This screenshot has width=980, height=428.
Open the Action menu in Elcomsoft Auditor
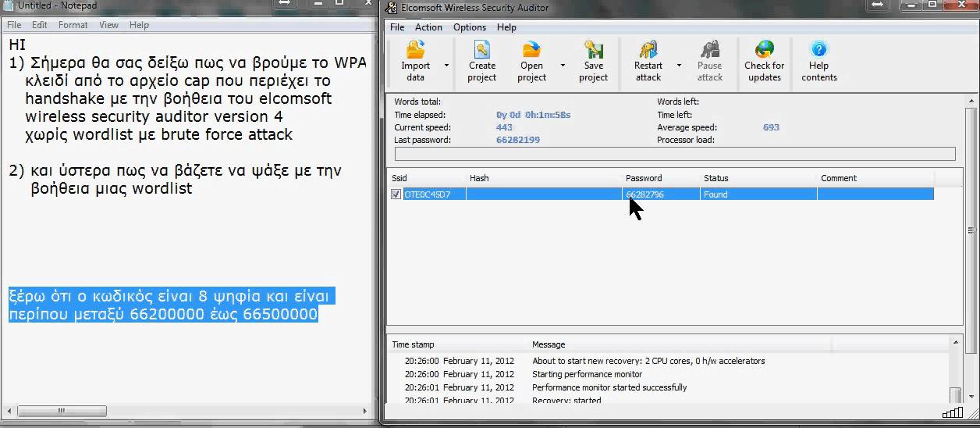click(x=428, y=27)
